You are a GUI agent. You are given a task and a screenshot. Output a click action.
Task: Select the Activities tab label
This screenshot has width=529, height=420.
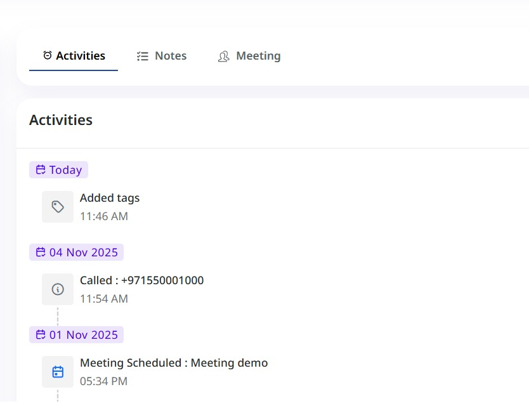(x=81, y=56)
